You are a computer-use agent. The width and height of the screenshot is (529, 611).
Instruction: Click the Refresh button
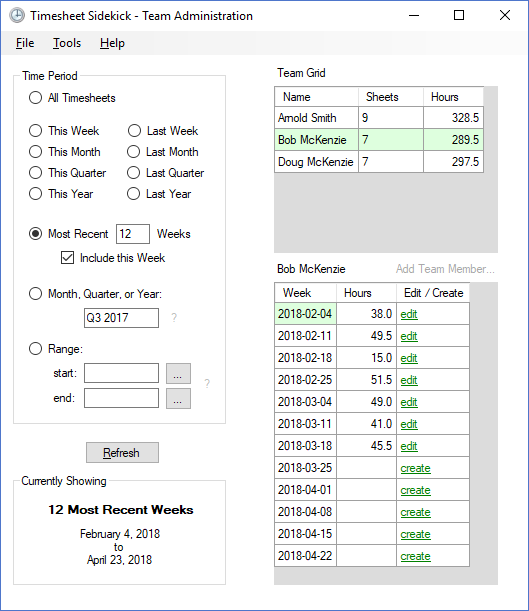[122, 452]
